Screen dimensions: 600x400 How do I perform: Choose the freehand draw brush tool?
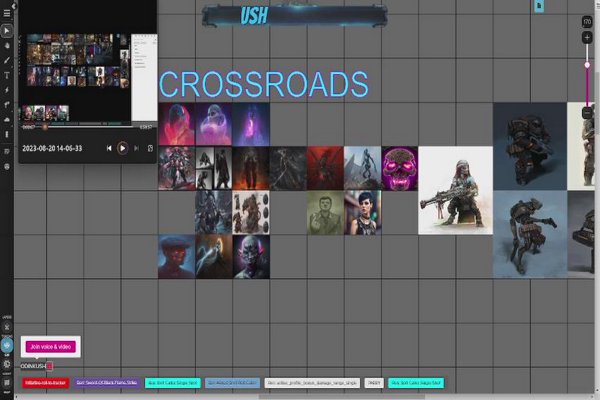[7, 60]
